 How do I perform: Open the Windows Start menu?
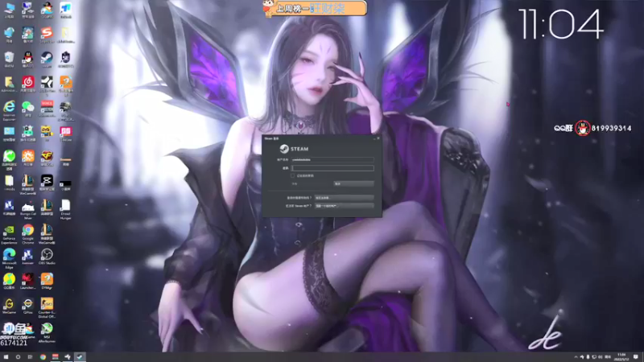6,357
